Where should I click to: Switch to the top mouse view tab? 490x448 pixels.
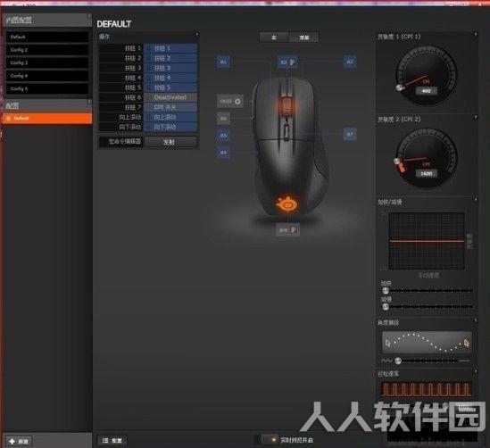(303, 37)
